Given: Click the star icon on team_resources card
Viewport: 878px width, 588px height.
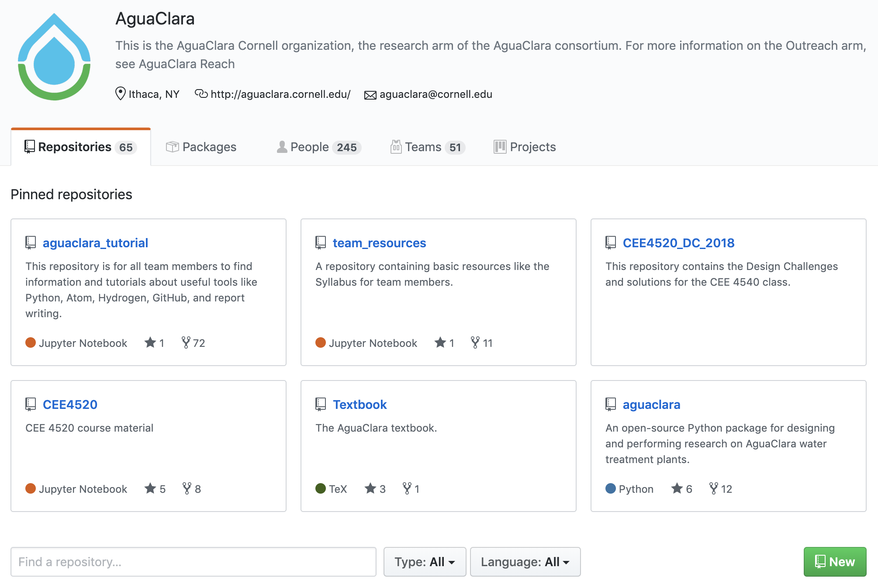Looking at the screenshot, I should click(440, 342).
